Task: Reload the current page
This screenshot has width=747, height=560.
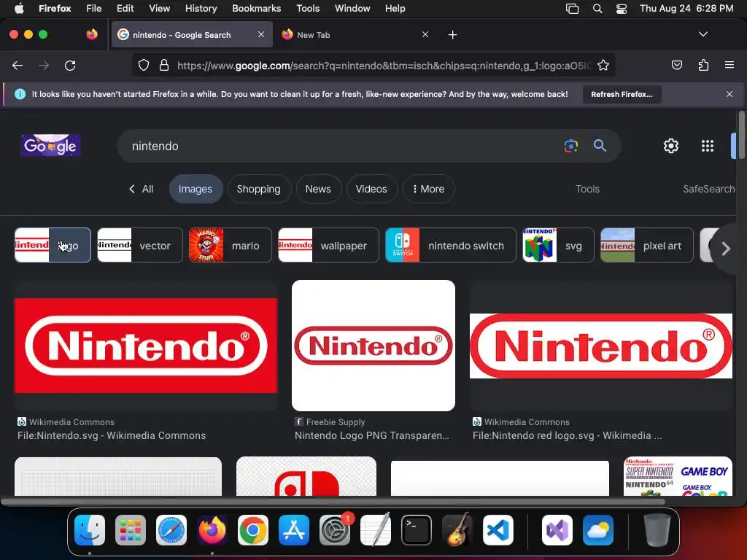Action: pyautogui.click(x=70, y=65)
